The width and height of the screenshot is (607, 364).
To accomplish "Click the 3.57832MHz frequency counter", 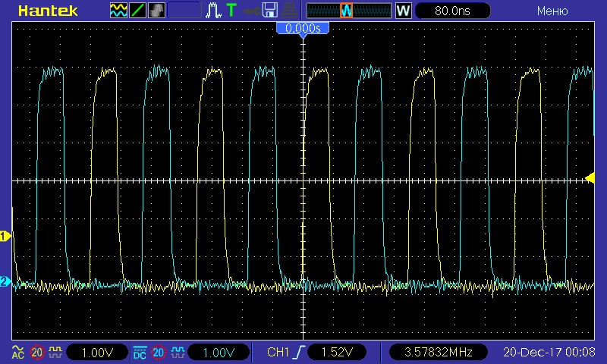I will coord(439,352).
